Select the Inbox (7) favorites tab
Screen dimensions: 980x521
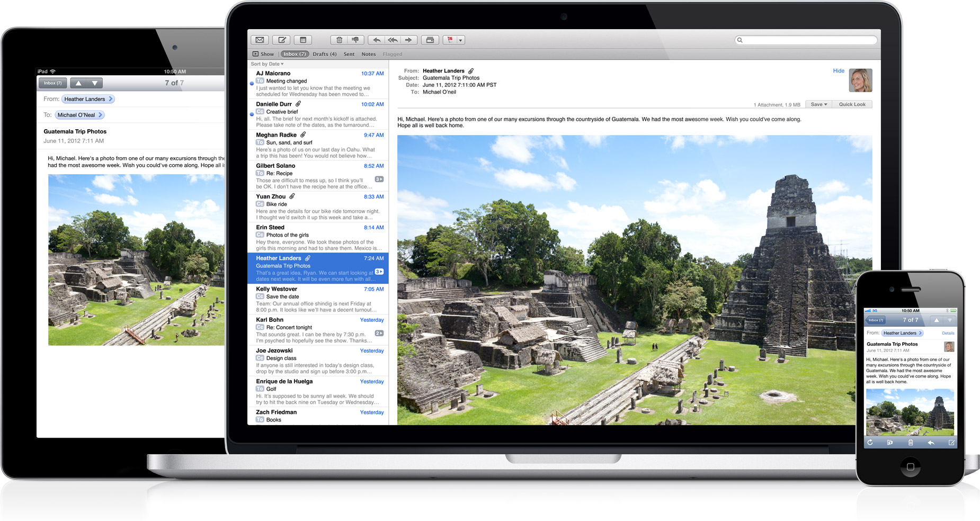pos(295,54)
